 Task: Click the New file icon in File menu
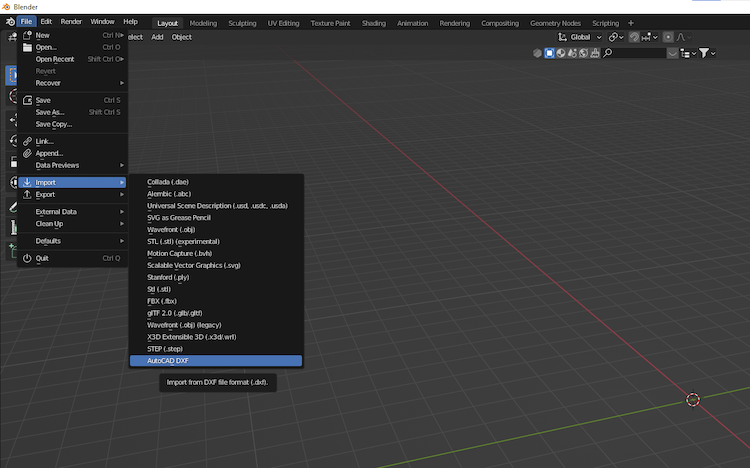[x=27, y=35]
